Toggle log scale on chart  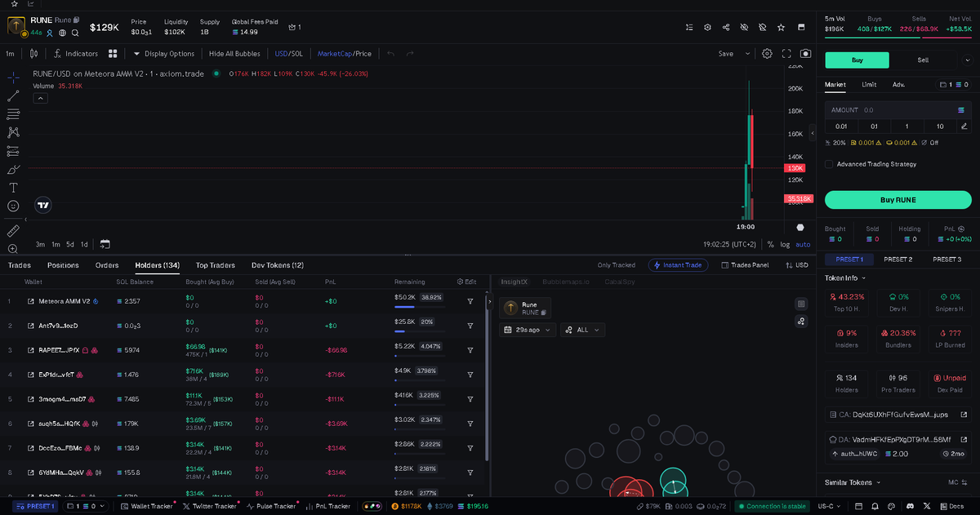click(785, 244)
